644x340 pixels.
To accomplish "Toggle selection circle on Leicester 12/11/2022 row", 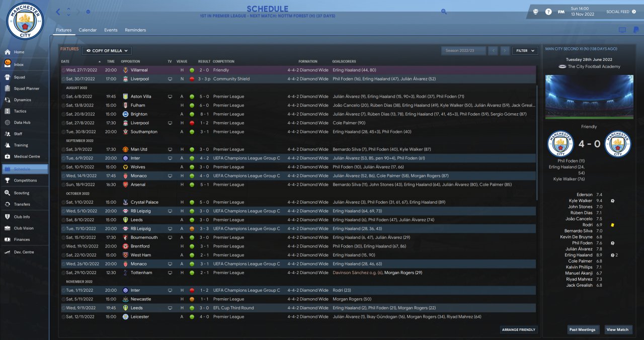I will click(63, 317).
